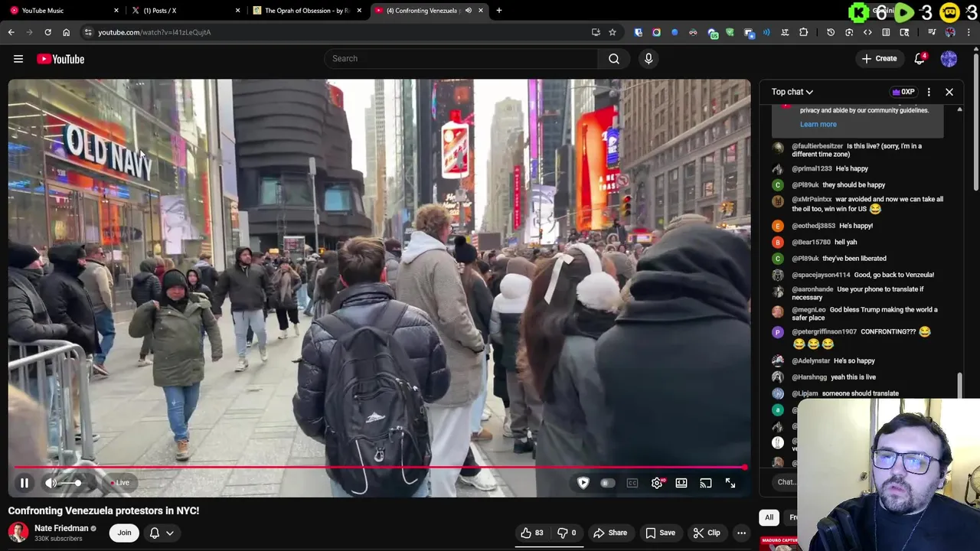Viewport: 980px width, 551px height.
Task: Expand the Top chat mode dropdown
Action: click(792, 92)
